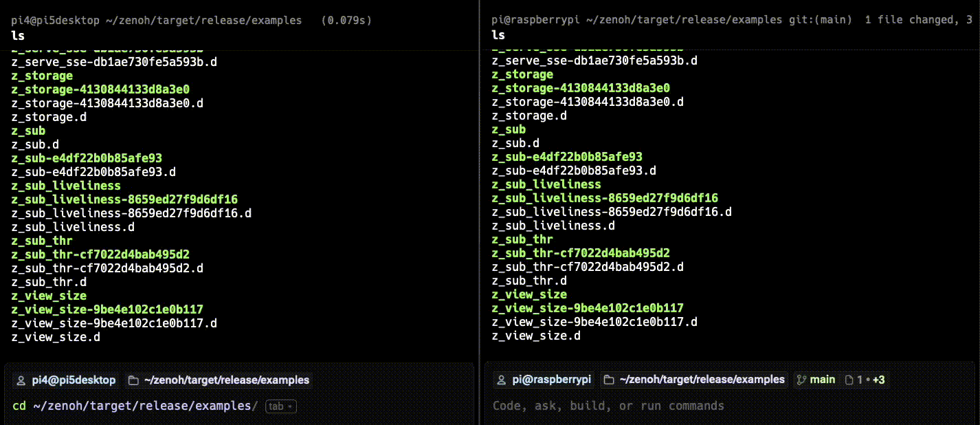This screenshot has width=980, height=425.
Task: Select z_storage-4130844133d8a3e0.d in left pane
Action: 107,103
